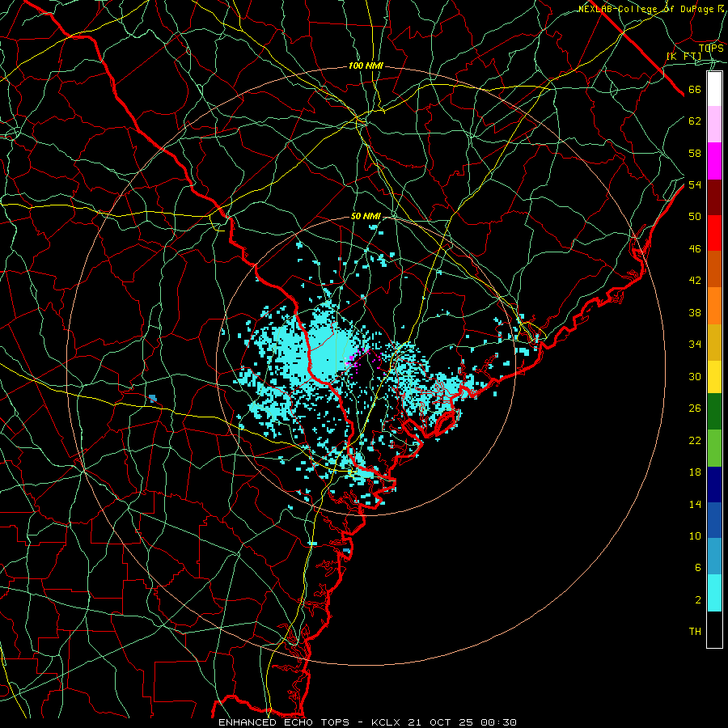
Task: Click the "21 OCT 25" date text
Action: pos(442,722)
